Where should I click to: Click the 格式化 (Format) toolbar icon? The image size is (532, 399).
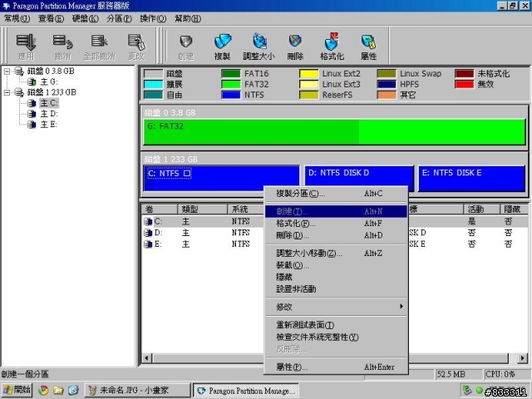[x=332, y=42]
